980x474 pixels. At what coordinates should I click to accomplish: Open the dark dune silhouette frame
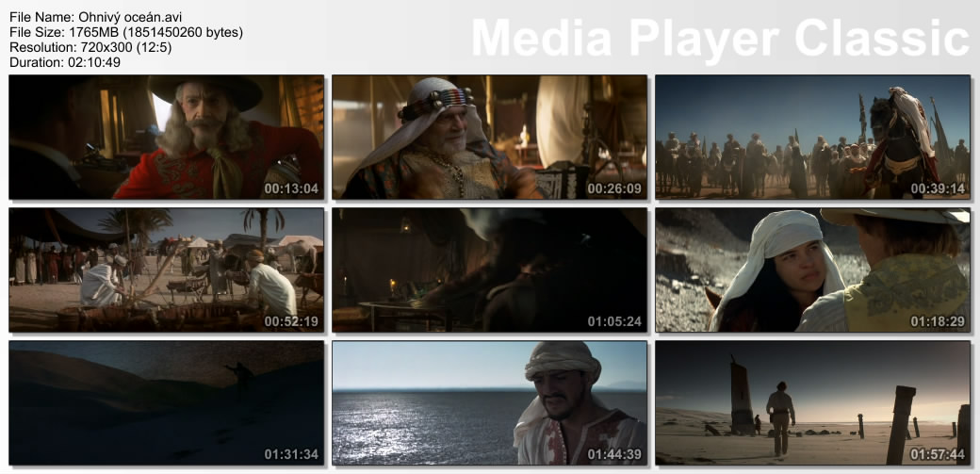(166, 402)
